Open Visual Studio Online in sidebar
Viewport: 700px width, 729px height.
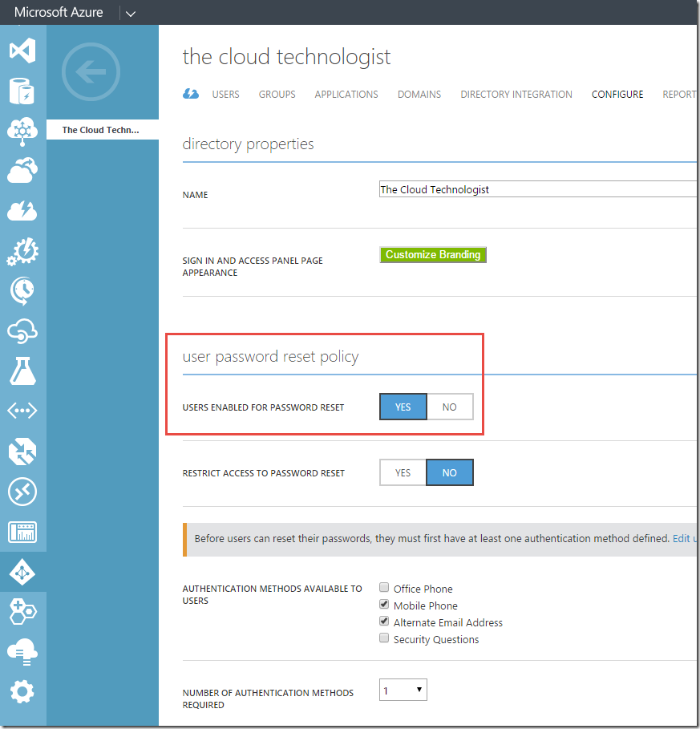[22, 51]
